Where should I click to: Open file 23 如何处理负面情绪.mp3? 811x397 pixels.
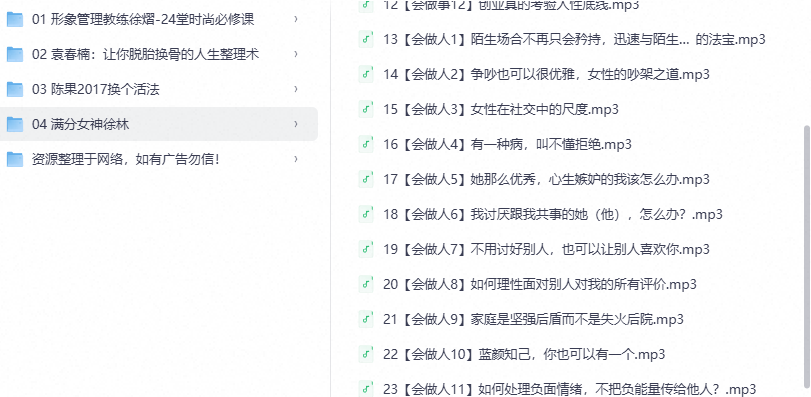tap(570, 389)
